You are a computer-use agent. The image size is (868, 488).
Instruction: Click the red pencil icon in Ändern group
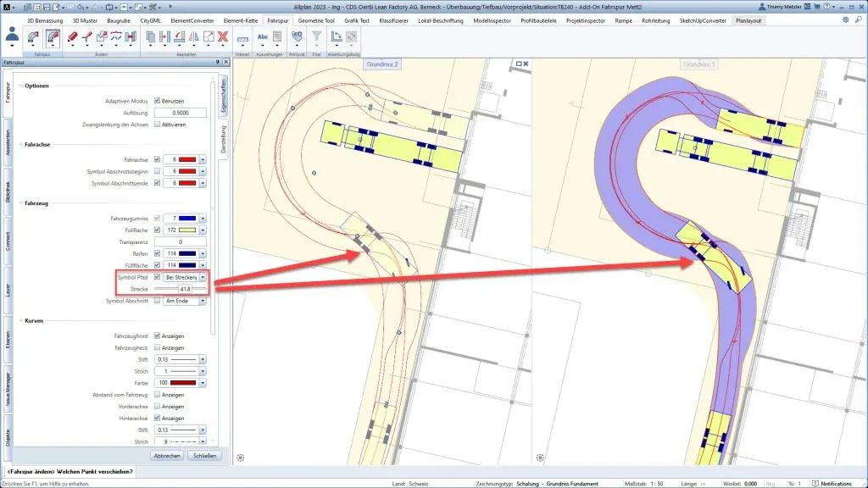click(x=73, y=36)
